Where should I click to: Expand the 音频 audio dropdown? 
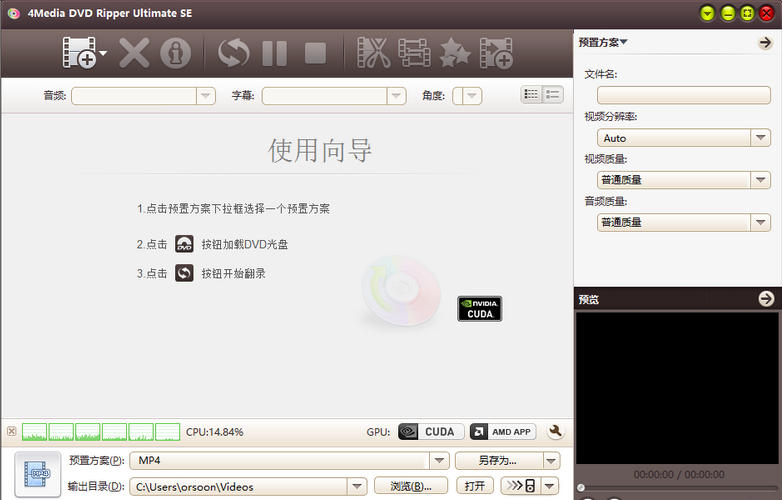(x=205, y=96)
